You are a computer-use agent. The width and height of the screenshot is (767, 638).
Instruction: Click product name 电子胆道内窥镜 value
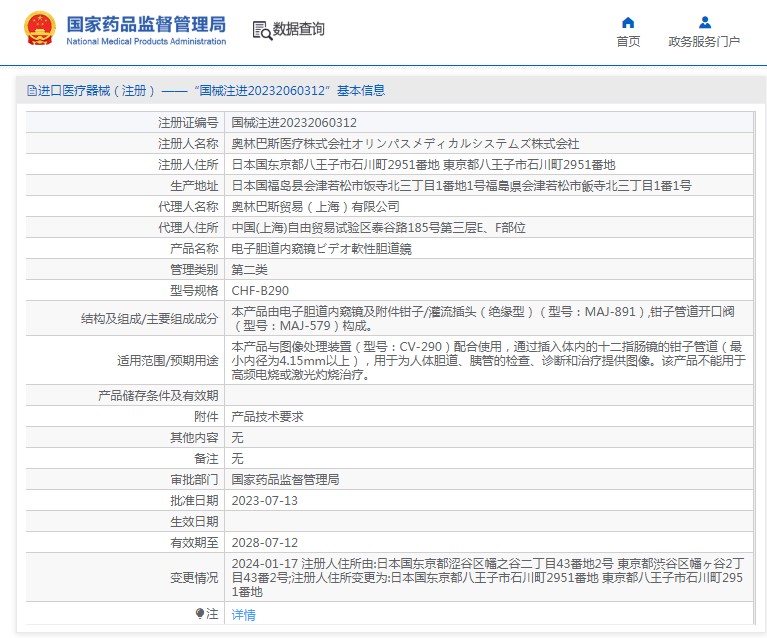pyautogui.click(x=321, y=249)
